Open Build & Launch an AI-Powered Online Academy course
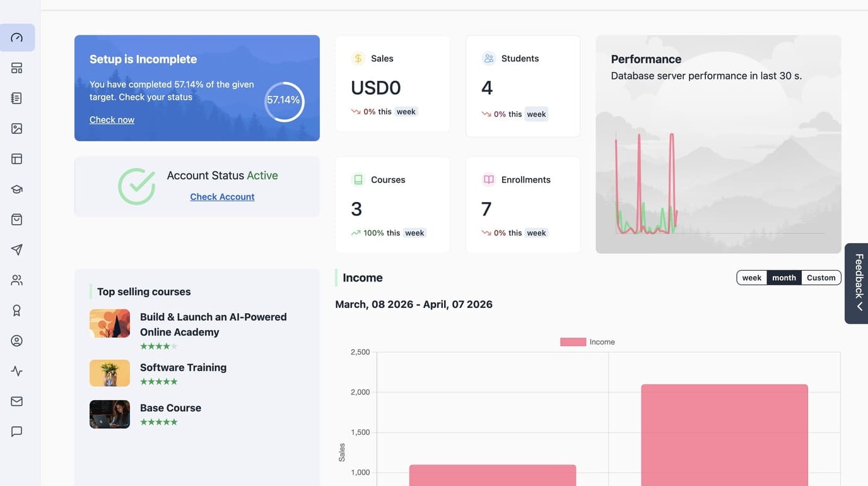868x486 pixels. click(x=213, y=324)
